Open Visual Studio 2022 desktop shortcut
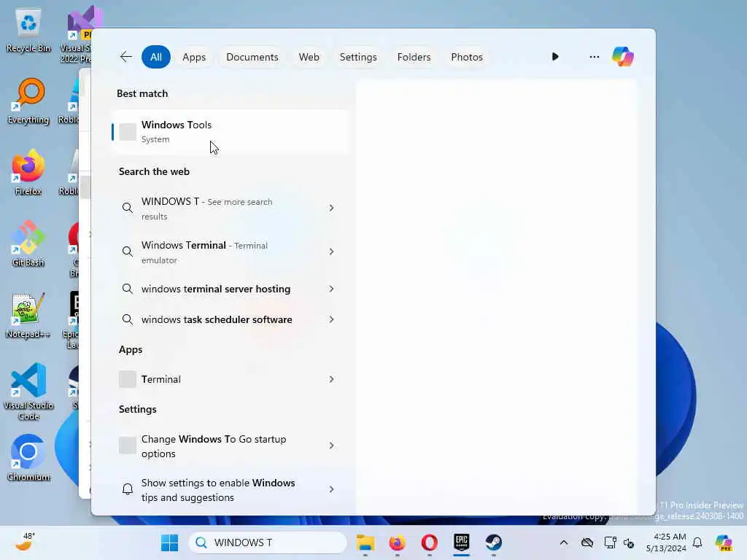The image size is (747, 560). pos(79,36)
